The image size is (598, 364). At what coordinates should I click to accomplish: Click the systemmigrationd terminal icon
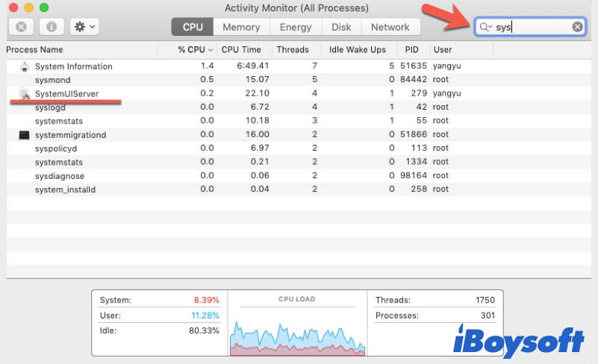24,135
